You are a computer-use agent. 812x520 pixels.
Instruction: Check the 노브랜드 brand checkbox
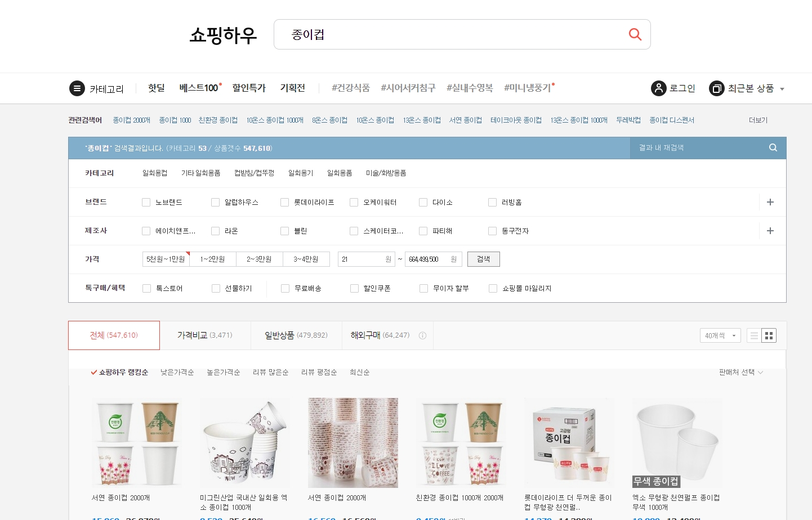coord(146,201)
